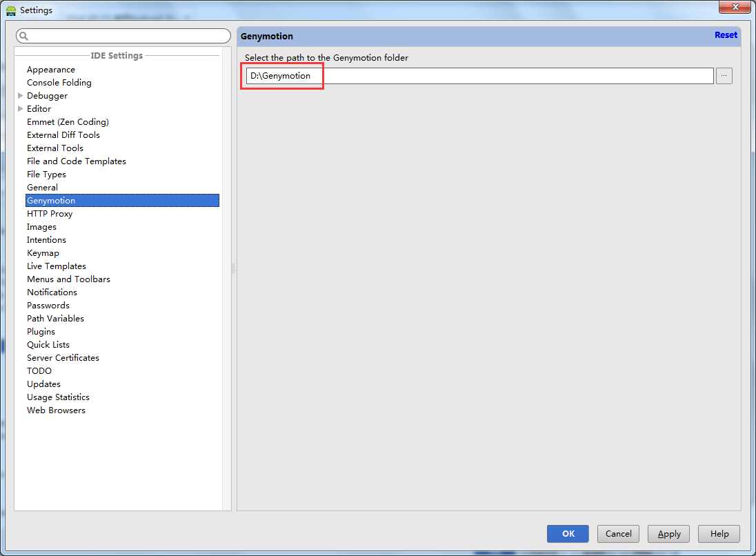The image size is (756, 556).
Task: Expand the Editor tree node
Action: pyautogui.click(x=20, y=108)
